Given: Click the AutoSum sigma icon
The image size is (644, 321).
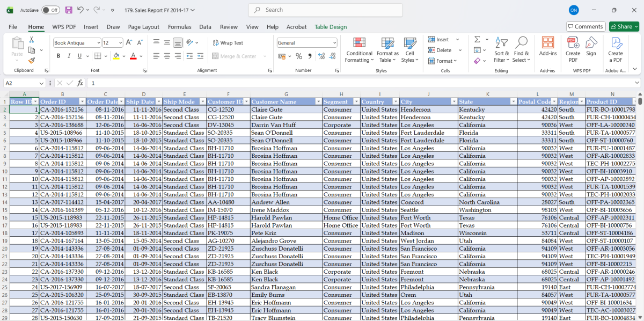Looking at the screenshot, I should [x=477, y=40].
